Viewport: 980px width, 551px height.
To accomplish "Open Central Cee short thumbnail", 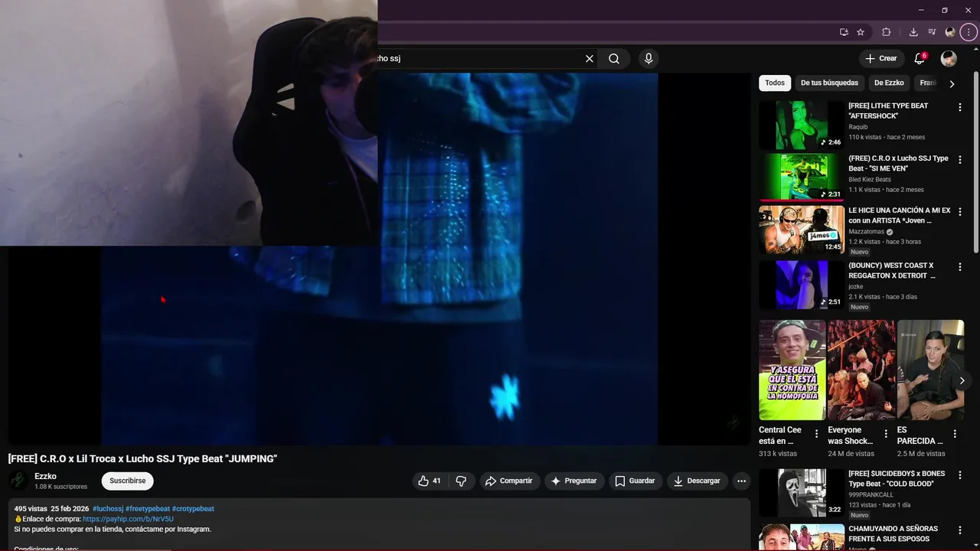I will 792,370.
